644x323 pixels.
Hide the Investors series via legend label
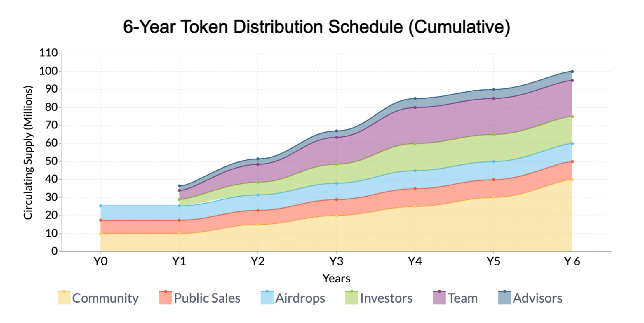(386, 298)
